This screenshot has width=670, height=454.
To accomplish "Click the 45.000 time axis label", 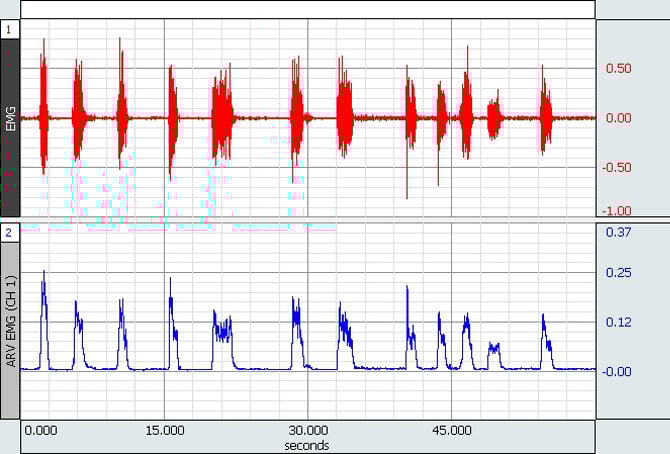I will click(452, 430).
